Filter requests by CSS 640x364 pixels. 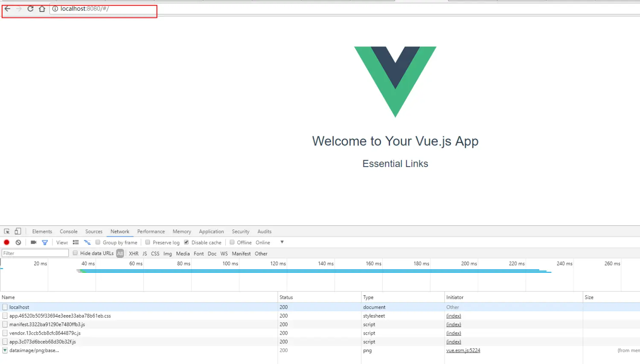[155, 254]
